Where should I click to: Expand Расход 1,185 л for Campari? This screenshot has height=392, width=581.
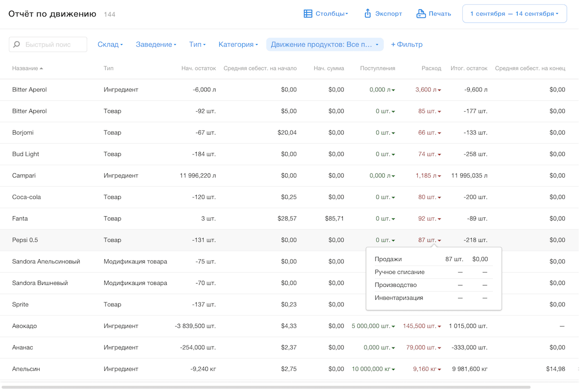coord(428,176)
